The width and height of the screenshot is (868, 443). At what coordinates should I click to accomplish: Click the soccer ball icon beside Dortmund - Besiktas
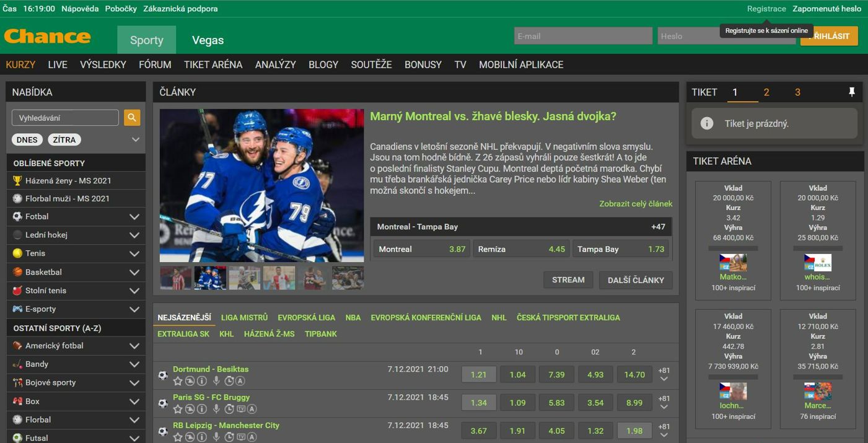[163, 375]
